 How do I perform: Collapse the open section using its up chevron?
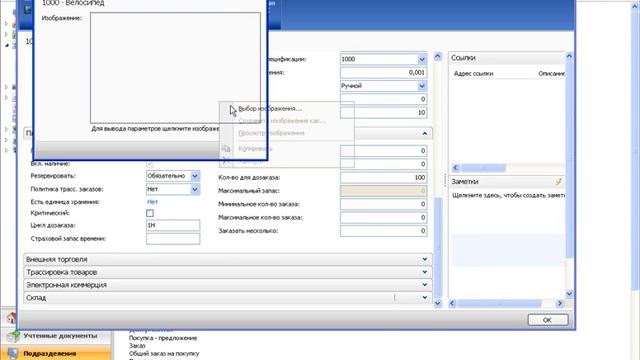pos(424,133)
